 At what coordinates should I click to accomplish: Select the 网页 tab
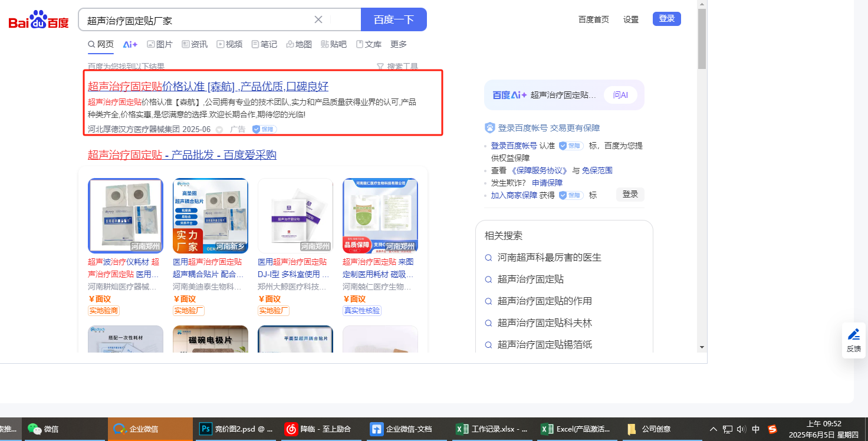(101, 44)
